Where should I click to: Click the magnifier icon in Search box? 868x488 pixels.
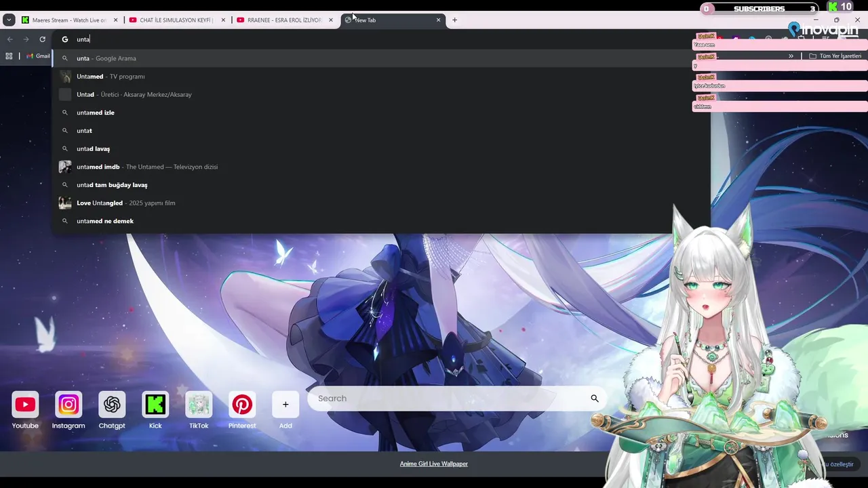[x=595, y=399]
